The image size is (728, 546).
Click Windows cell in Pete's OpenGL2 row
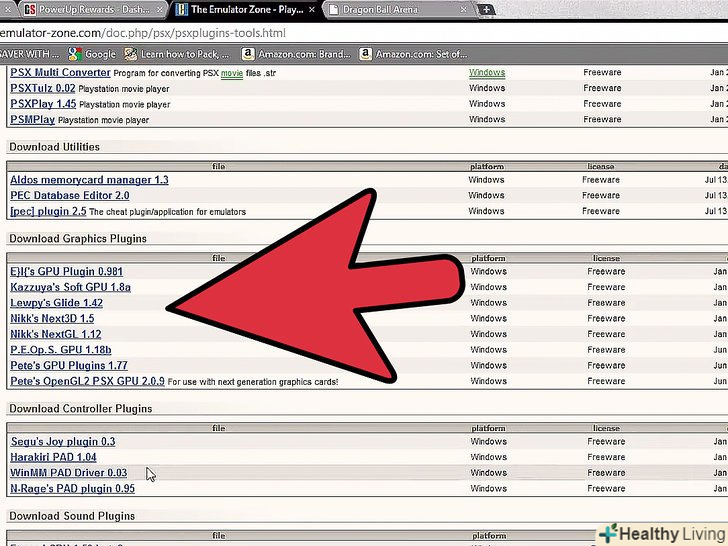point(488,381)
